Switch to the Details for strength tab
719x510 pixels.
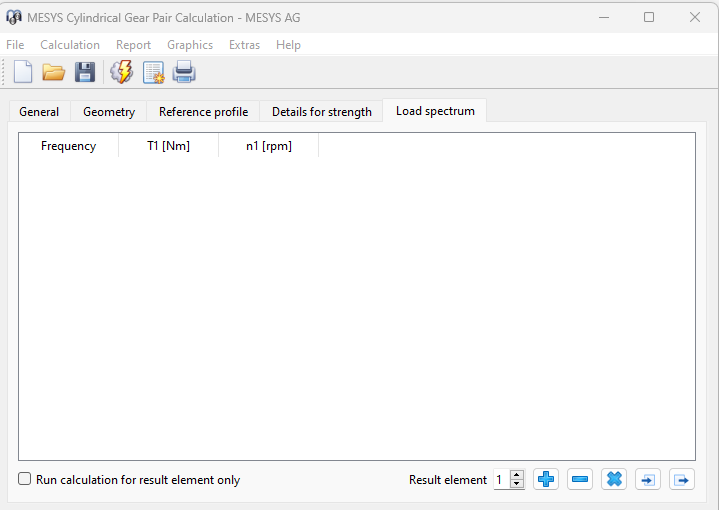(321, 112)
